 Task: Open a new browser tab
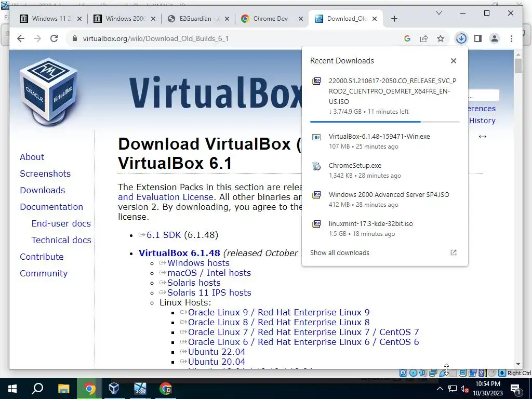[394, 19]
